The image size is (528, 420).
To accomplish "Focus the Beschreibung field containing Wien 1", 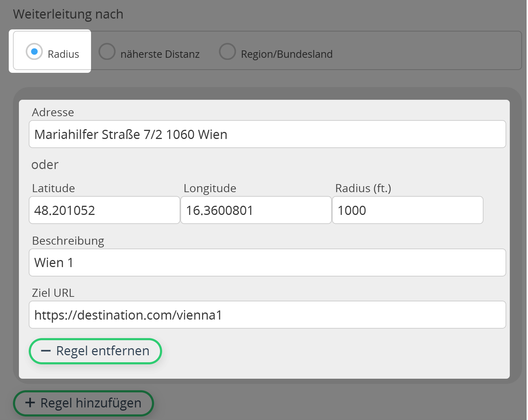I will 267,263.
